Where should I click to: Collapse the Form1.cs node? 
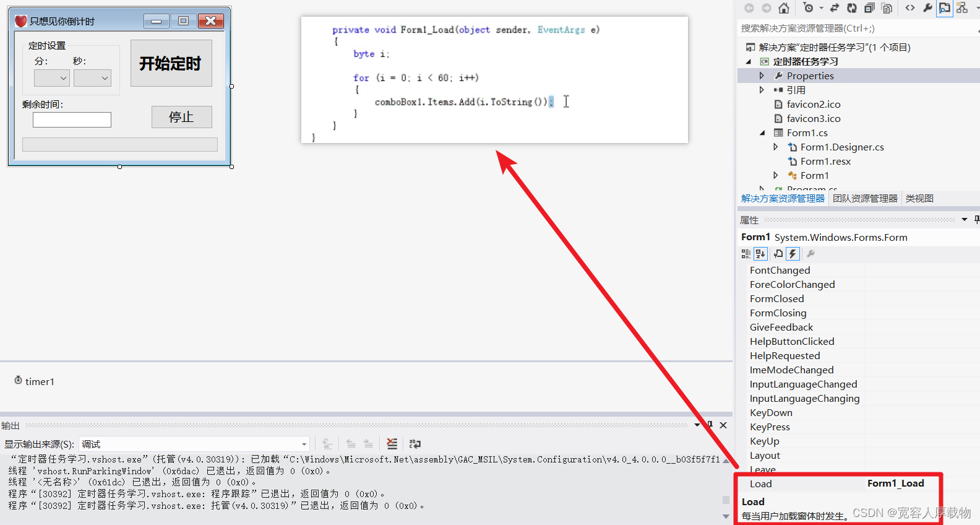762,132
